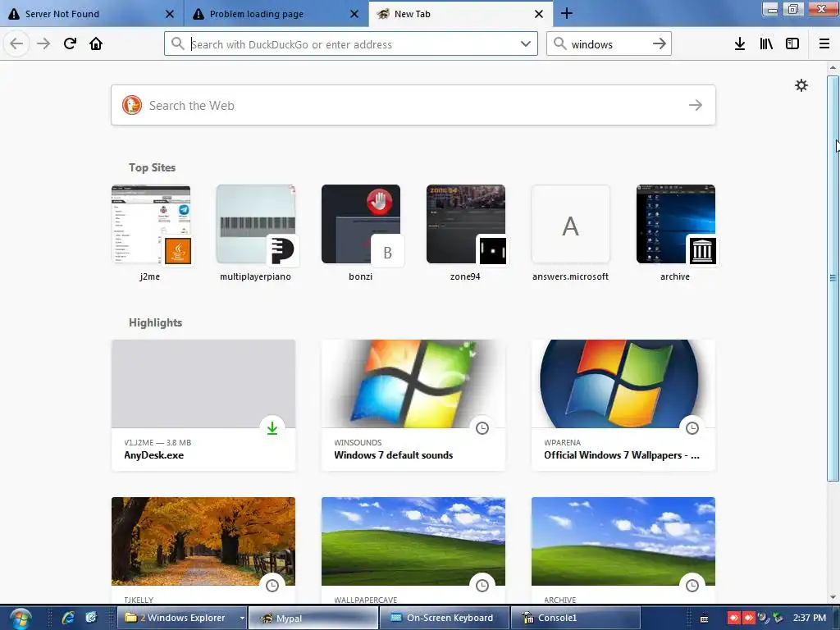Open the Library bookmarks icon
840x630 pixels.
766,44
